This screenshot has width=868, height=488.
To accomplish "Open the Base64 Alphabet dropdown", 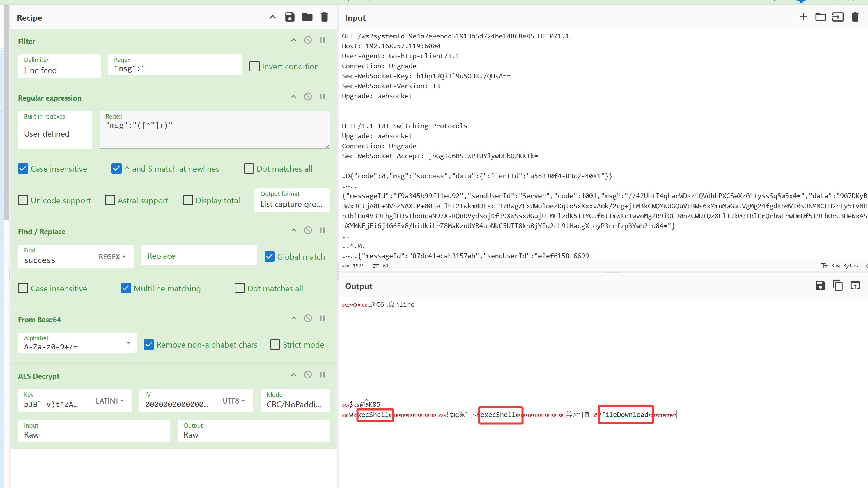I will tap(128, 343).
